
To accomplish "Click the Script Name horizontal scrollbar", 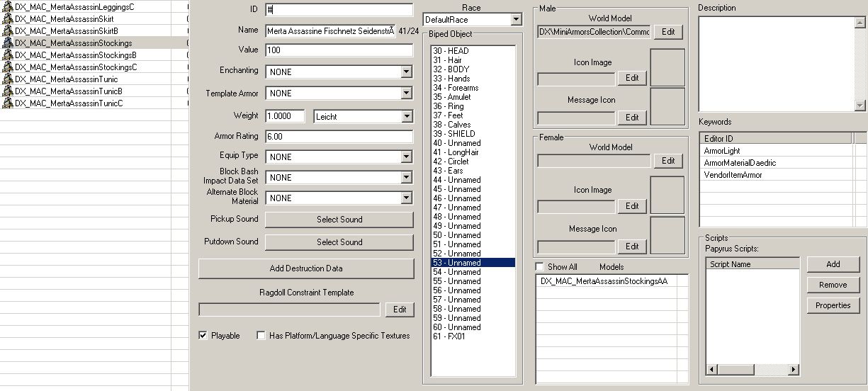I will pos(753,370).
